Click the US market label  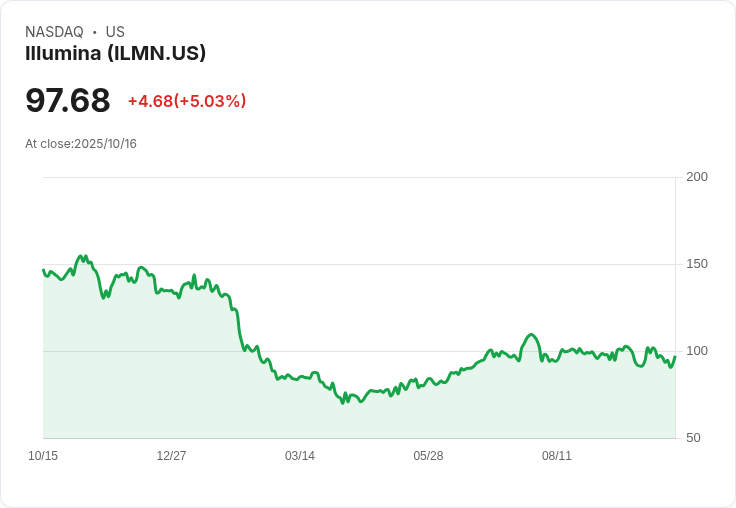[x=115, y=32]
